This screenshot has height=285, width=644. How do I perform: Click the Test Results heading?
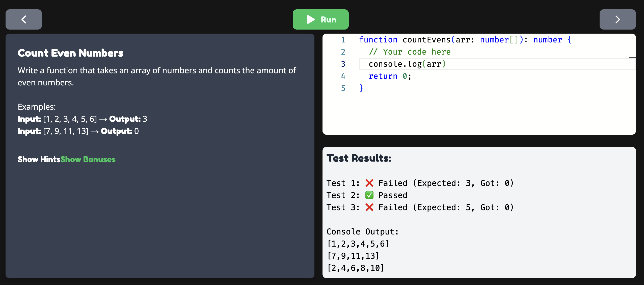coord(359,158)
